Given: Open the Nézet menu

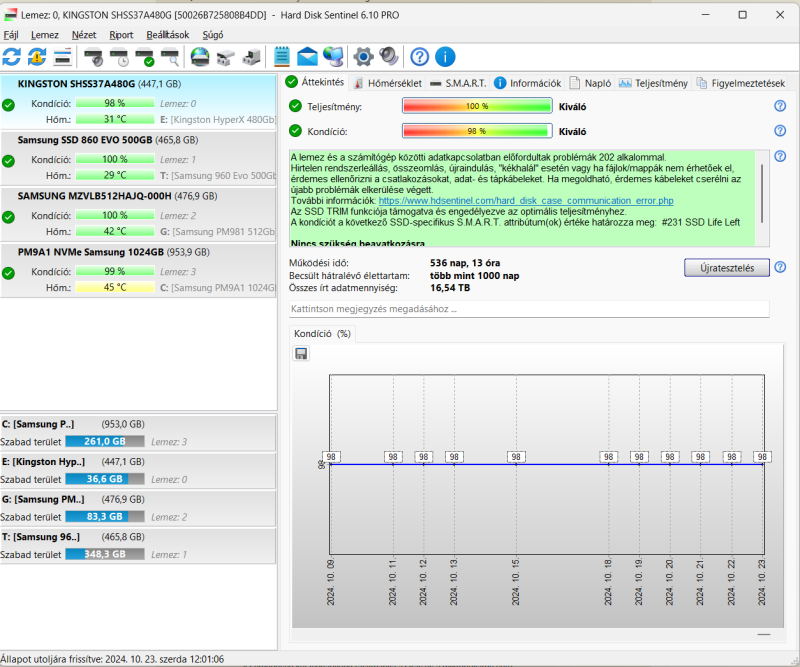Looking at the screenshot, I should point(84,35).
